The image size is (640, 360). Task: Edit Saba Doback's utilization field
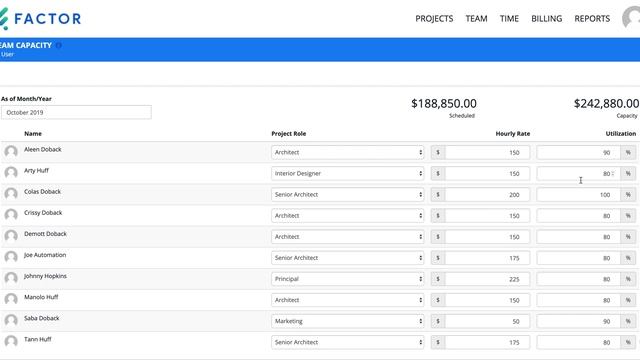pos(578,321)
